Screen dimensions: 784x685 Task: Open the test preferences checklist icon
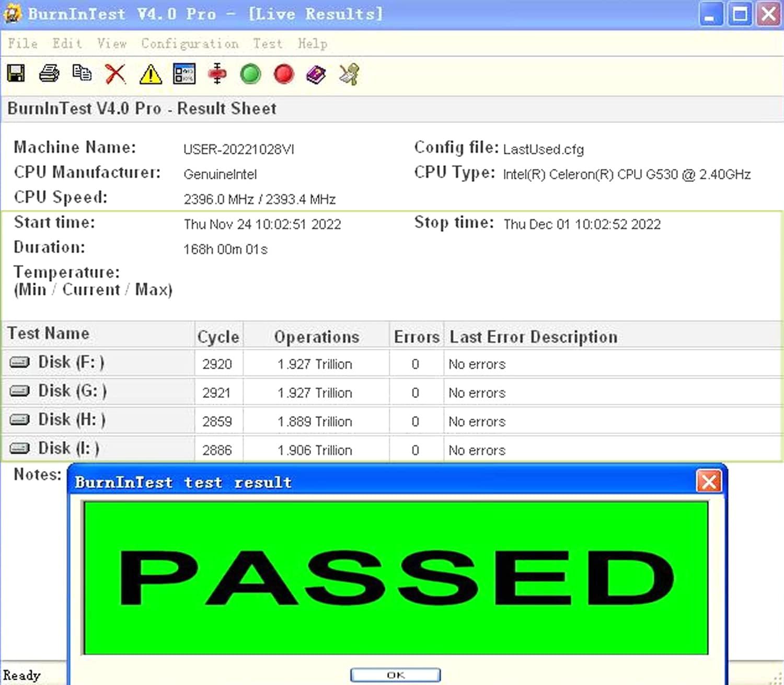point(185,74)
